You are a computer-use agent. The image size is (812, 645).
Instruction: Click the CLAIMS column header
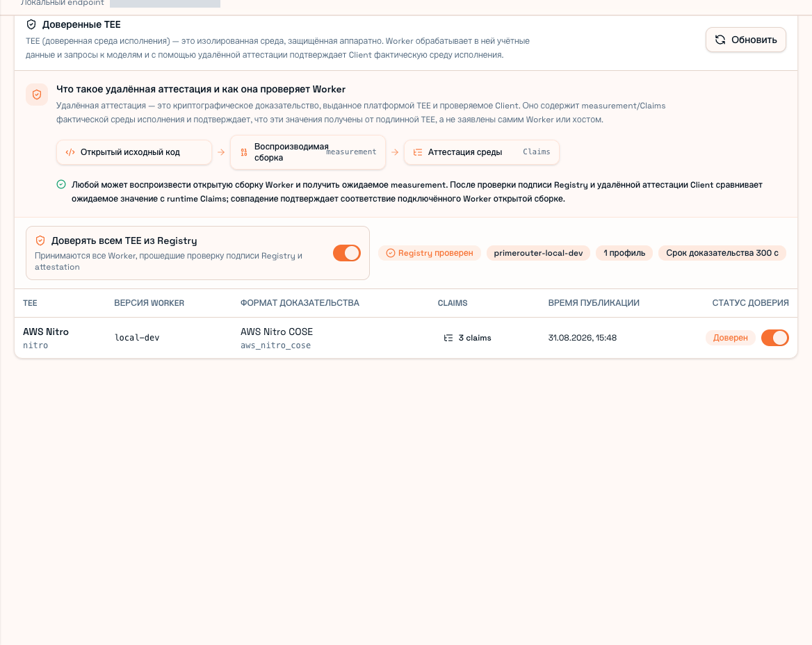tap(453, 303)
